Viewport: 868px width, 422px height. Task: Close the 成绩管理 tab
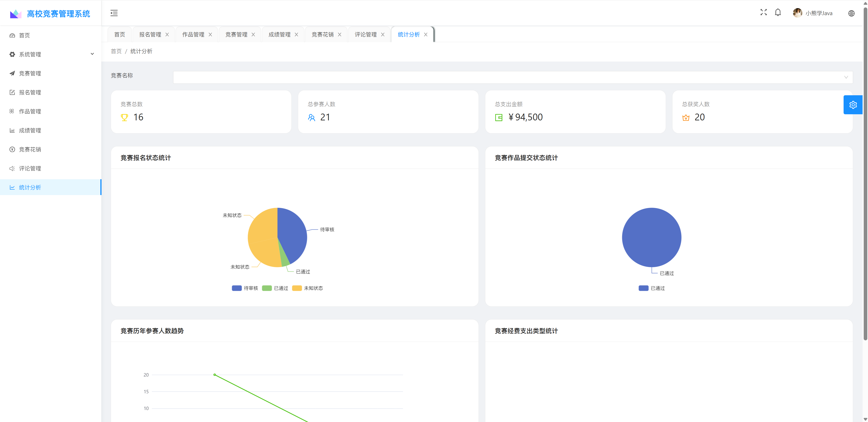pos(297,34)
